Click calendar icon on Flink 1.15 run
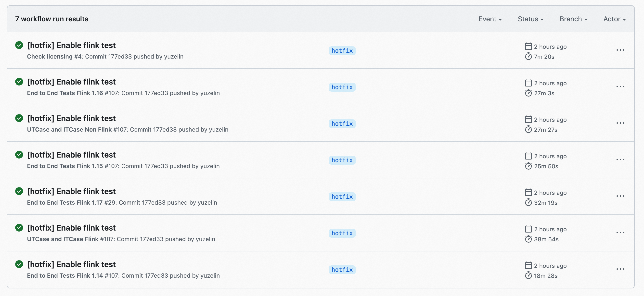Screen dimensions: 644x296 pyautogui.click(x=528, y=156)
